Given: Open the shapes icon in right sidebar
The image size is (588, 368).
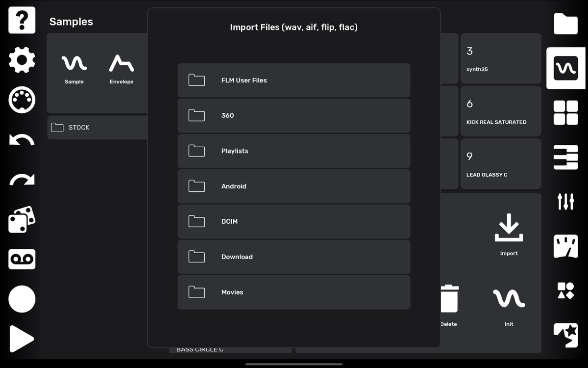Looking at the screenshot, I should [x=566, y=290].
